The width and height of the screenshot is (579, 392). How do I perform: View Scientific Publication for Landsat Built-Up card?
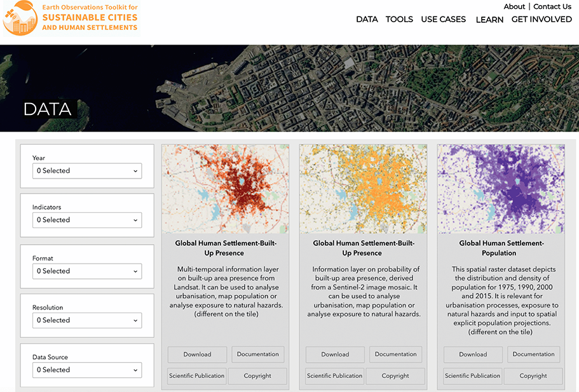[x=196, y=375]
